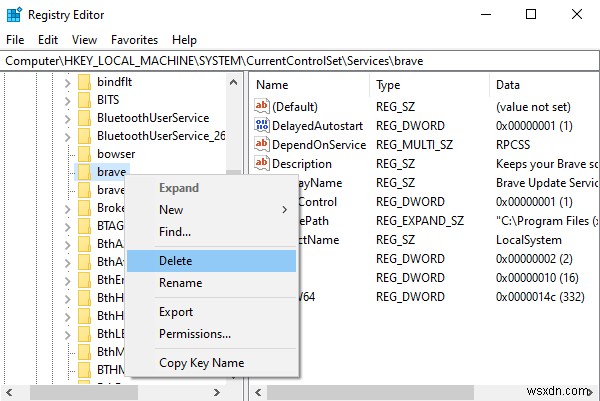Click the (value not set) data cell
This screenshot has height=401, width=600.
(x=533, y=107)
